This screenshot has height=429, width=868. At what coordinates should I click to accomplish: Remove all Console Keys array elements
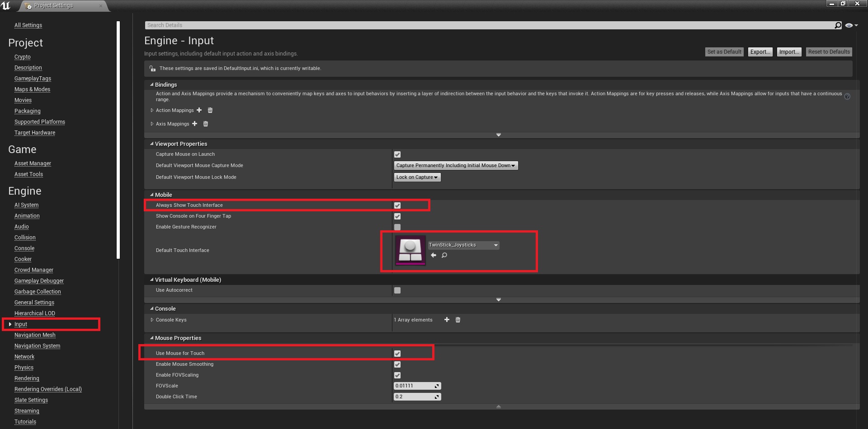click(458, 320)
